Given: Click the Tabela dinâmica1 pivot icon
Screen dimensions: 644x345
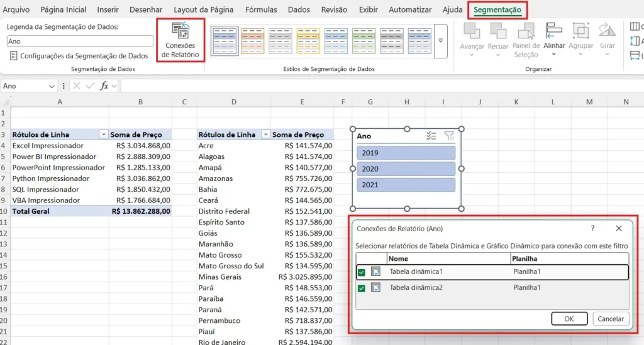Looking at the screenshot, I should (376, 271).
